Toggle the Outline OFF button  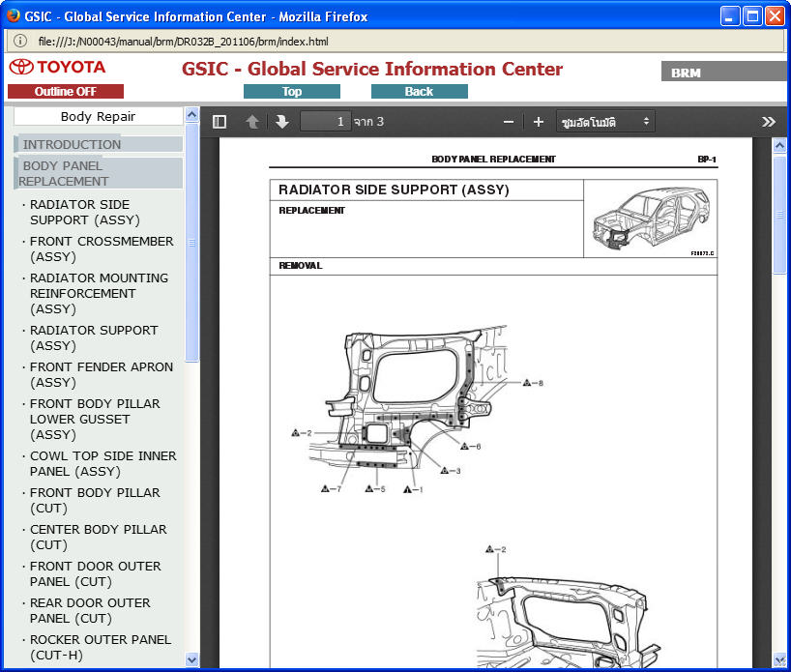tap(66, 91)
